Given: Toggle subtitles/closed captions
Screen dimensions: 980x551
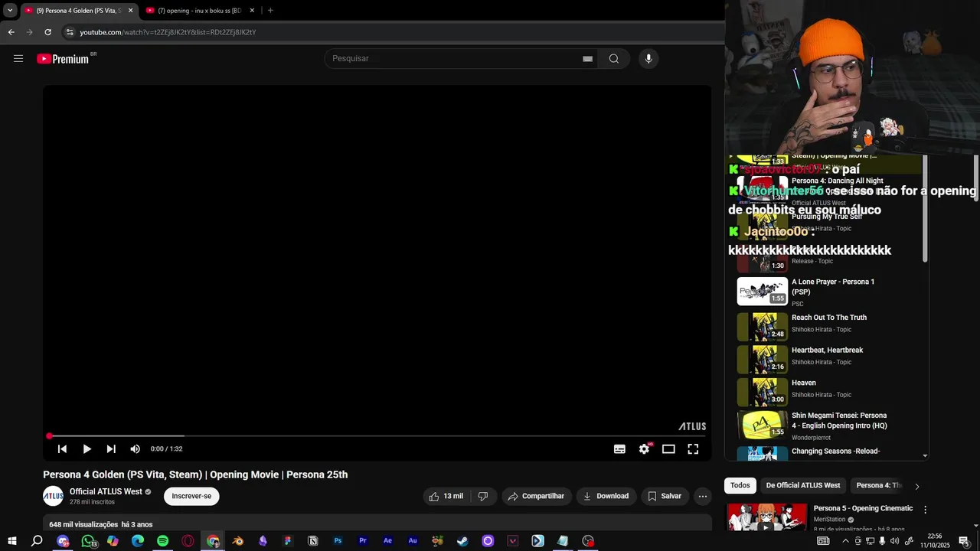Looking at the screenshot, I should click(619, 449).
